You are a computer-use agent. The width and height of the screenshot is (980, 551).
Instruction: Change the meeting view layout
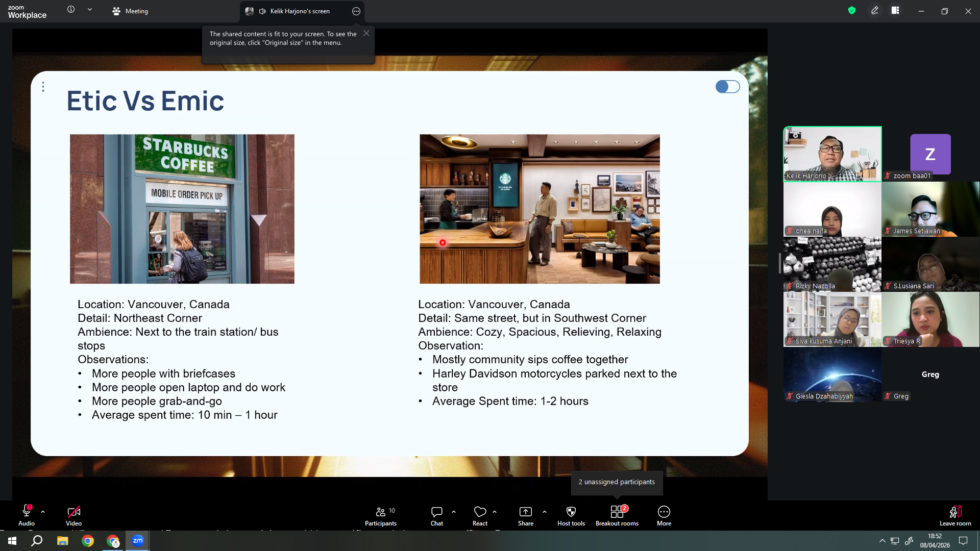pyautogui.click(x=895, y=10)
